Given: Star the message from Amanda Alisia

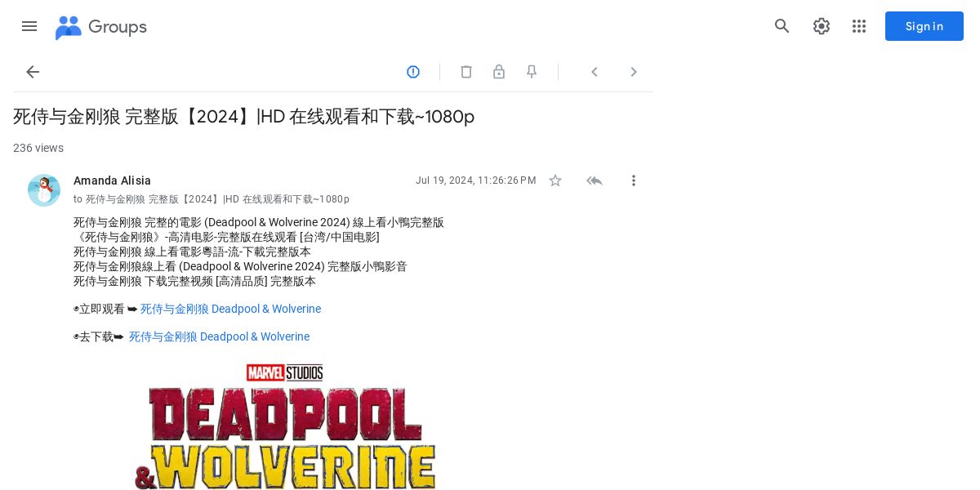Looking at the screenshot, I should point(555,180).
